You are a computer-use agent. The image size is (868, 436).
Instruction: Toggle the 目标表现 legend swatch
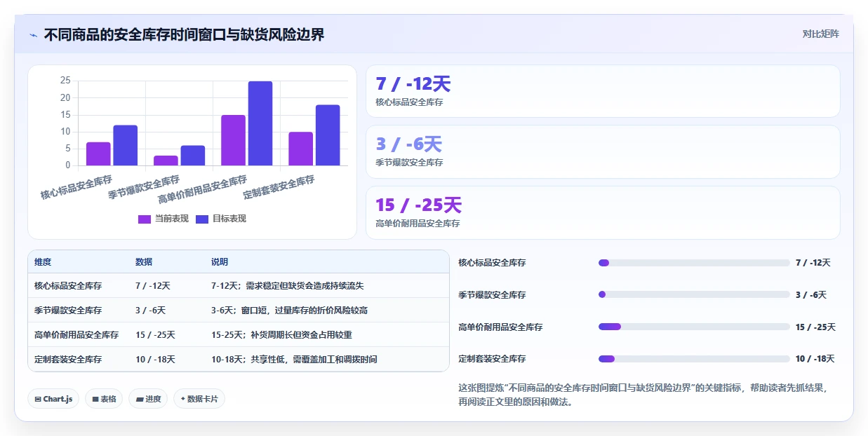[x=201, y=219]
